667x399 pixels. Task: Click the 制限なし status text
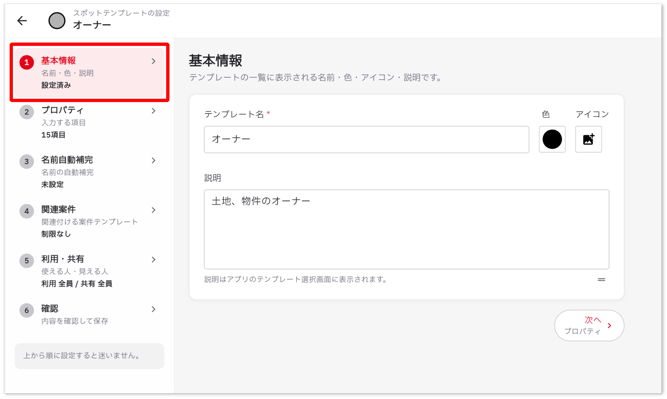[56, 234]
